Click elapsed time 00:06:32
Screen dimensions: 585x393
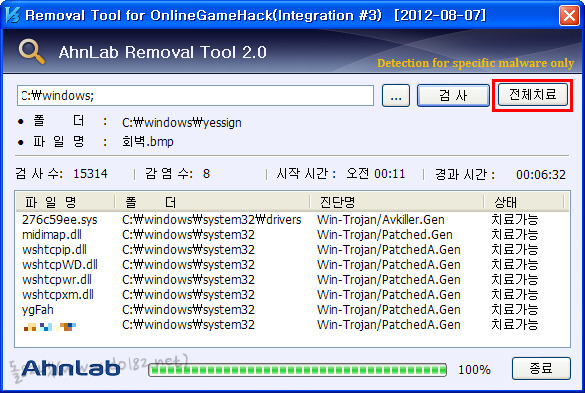[541, 174]
